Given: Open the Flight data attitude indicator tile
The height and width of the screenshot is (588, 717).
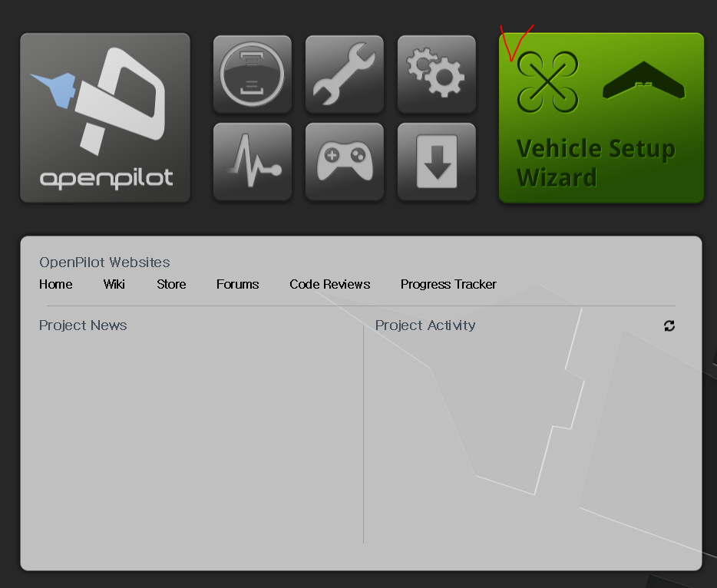Looking at the screenshot, I should pyautogui.click(x=253, y=74).
